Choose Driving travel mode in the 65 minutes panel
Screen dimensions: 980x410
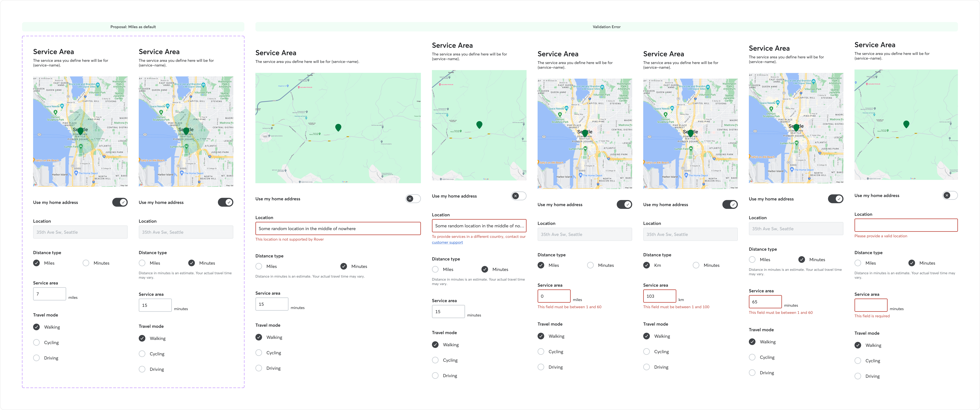[x=752, y=373]
